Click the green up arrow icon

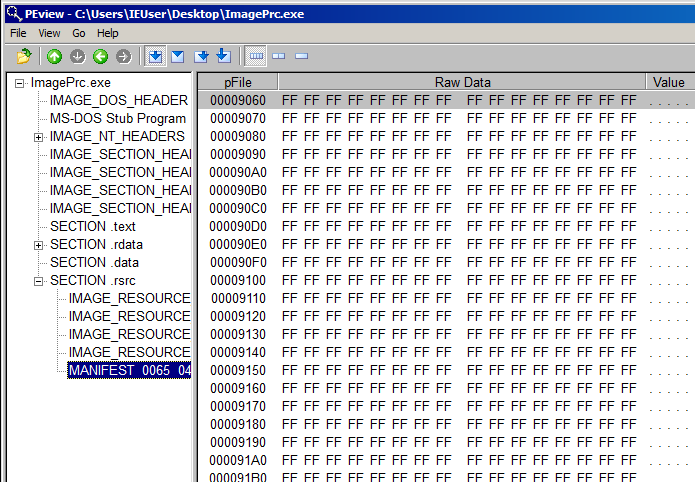[x=55, y=56]
